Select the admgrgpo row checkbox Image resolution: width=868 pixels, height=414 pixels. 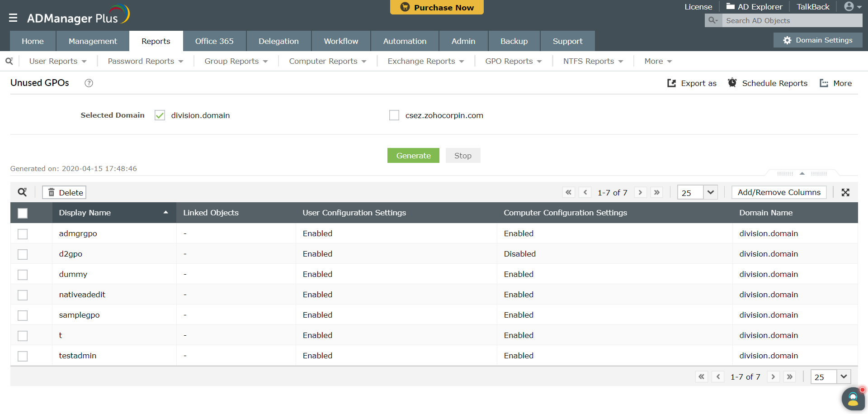pos(23,234)
